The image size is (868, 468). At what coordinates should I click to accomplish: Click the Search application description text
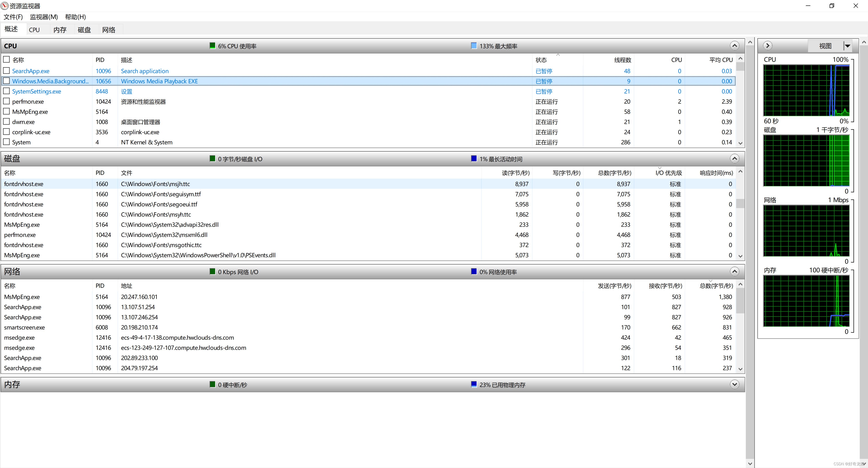(145, 71)
